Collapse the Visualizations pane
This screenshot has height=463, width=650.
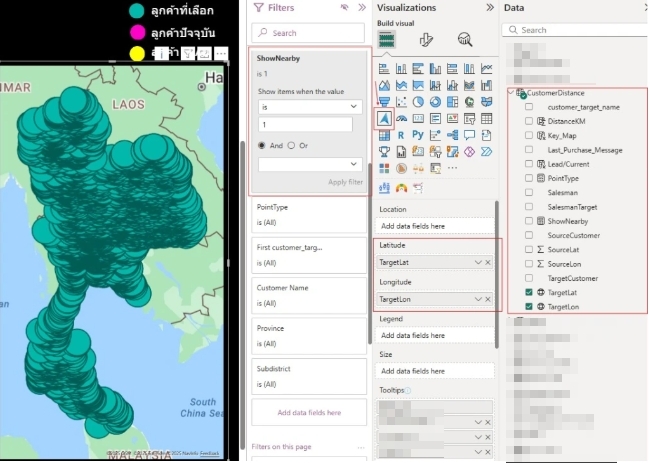tap(489, 8)
